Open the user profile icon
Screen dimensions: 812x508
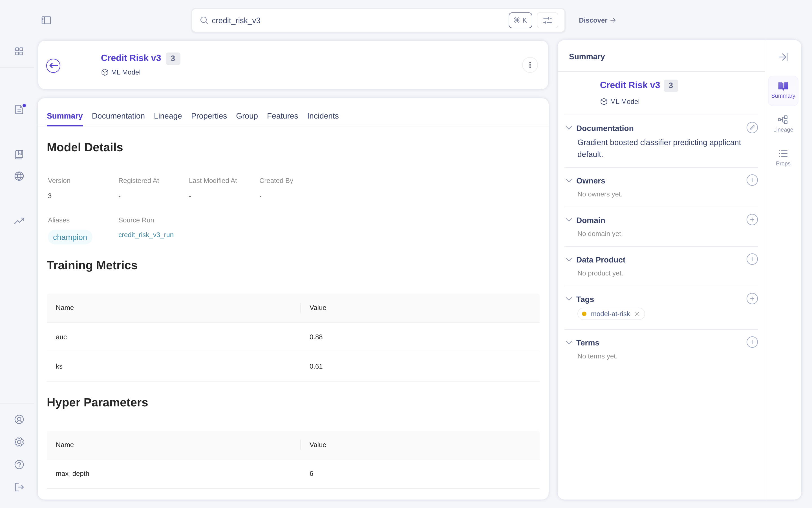(19, 419)
